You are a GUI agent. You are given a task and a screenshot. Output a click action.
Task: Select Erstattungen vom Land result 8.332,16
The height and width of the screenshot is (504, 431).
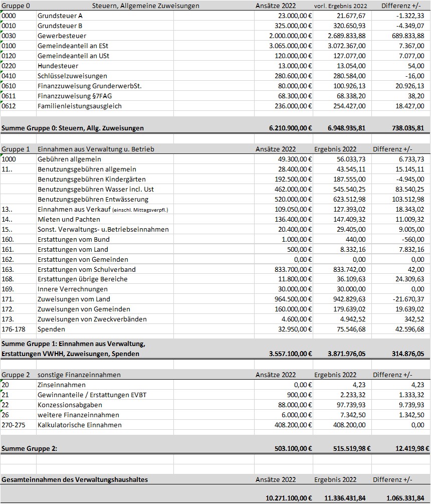tap(342, 249)
